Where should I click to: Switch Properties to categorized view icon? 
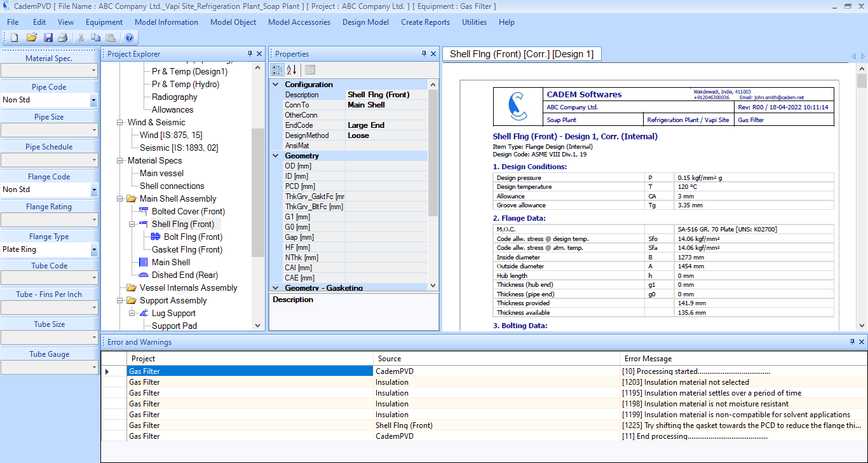278,70
